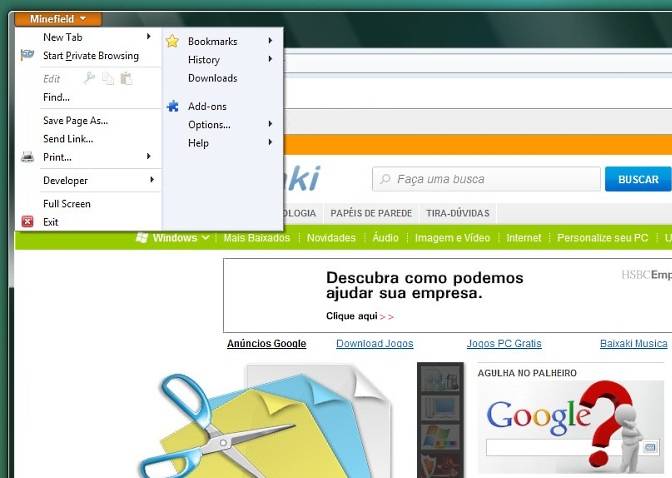672x478 pixels.
Task: Click the Paste clipboard icon in Edit row
Action: (x=126, y=78)
